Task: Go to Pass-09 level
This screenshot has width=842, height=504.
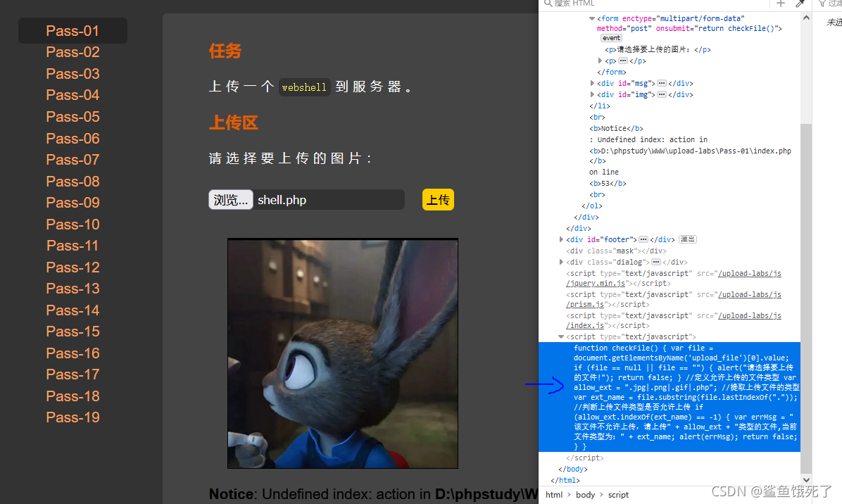Action: click(73, 202)
